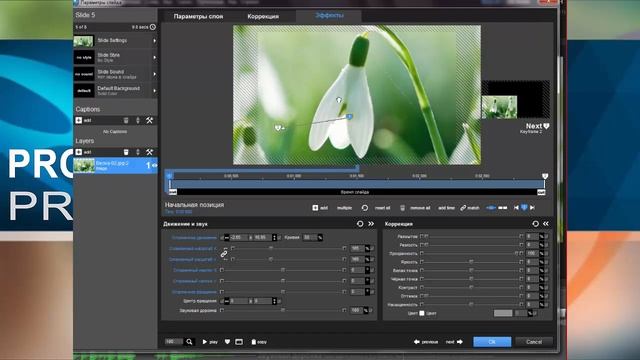The image size is (640, 360).
Task: Adjust the Яркость slider handle
Action: coord(471,262)
